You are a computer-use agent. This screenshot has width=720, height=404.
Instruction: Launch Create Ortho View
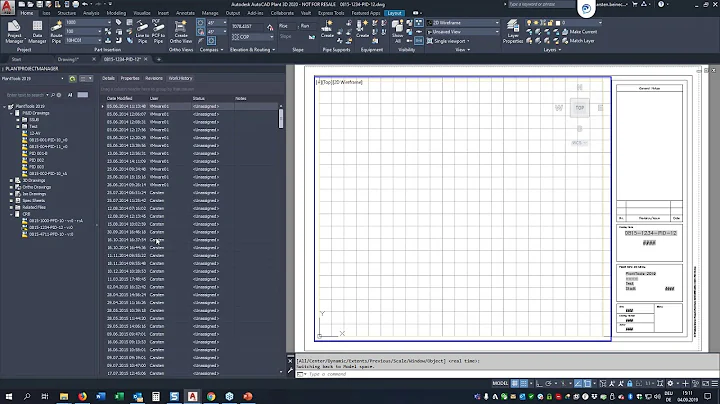pyautogui.click(x=181, y=31)
